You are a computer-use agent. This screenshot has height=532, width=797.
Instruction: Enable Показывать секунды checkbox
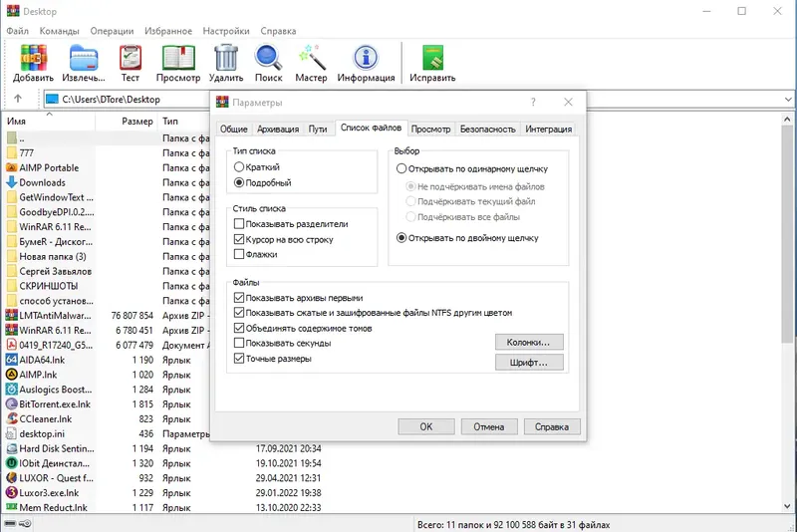239,343
